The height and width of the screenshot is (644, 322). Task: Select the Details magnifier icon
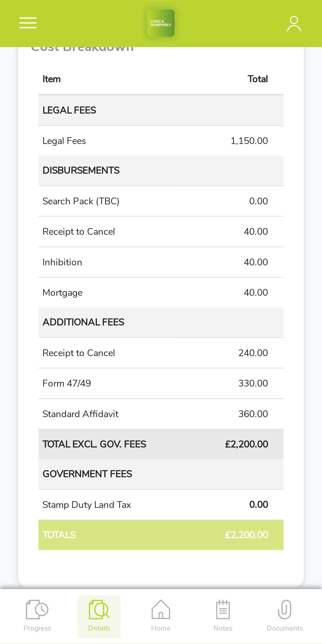point(99,610)
